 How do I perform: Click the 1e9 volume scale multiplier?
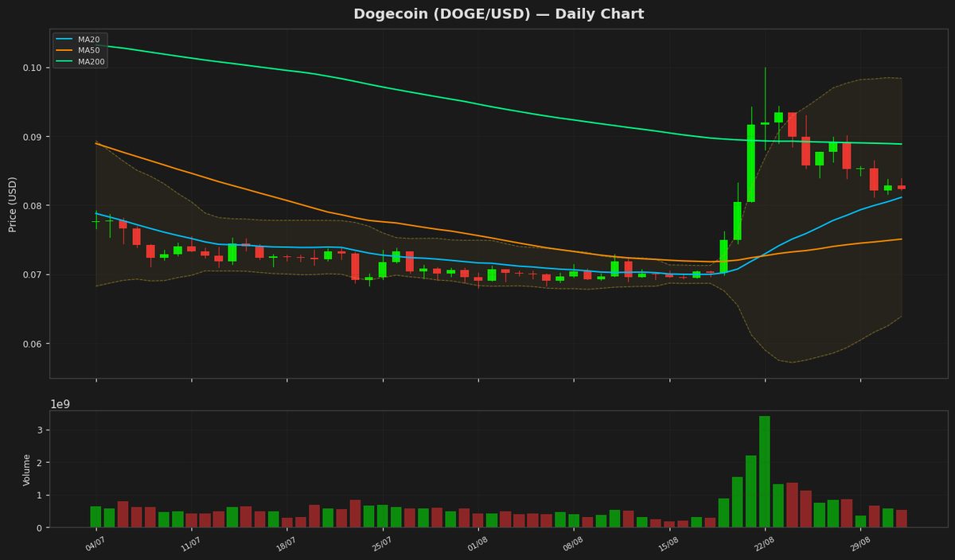[x=60, y=404]
